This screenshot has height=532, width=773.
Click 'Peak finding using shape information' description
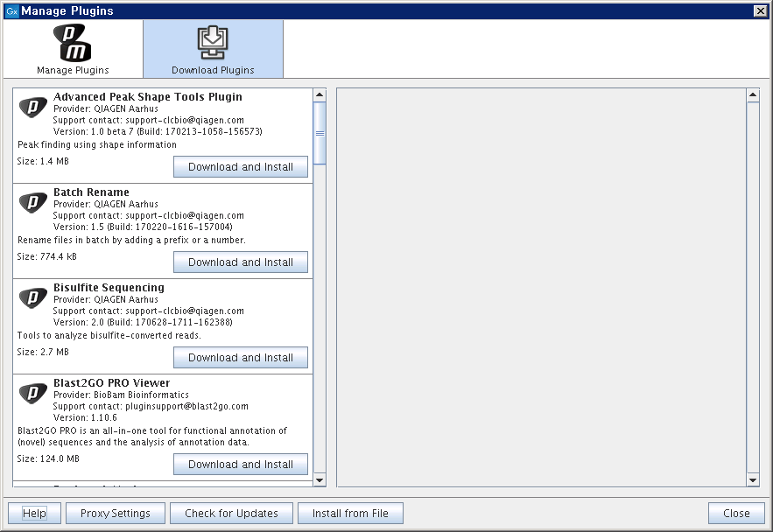[x=97, y=145]
